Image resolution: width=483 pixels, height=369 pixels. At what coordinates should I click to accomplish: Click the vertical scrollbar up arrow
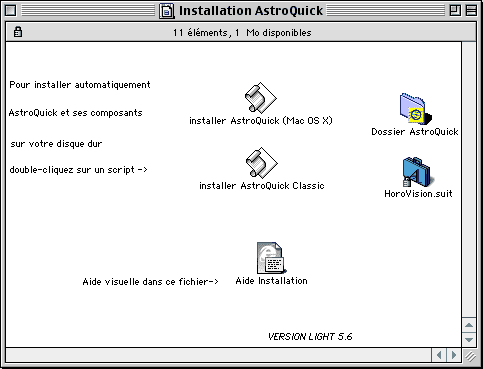(x=469, y=325)
